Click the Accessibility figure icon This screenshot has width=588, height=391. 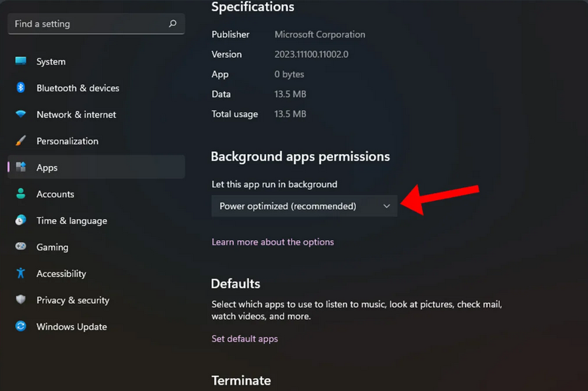click(x=21, y=274)
